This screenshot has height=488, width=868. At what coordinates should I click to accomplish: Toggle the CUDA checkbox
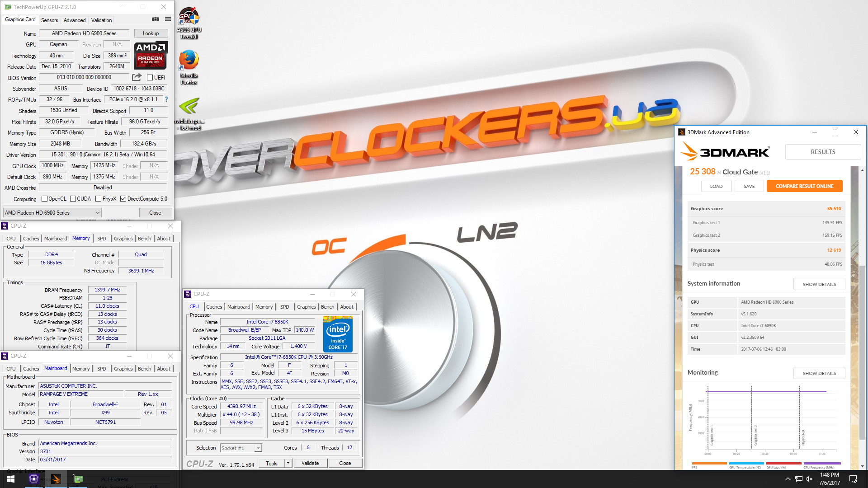click(x=73, y=199)
